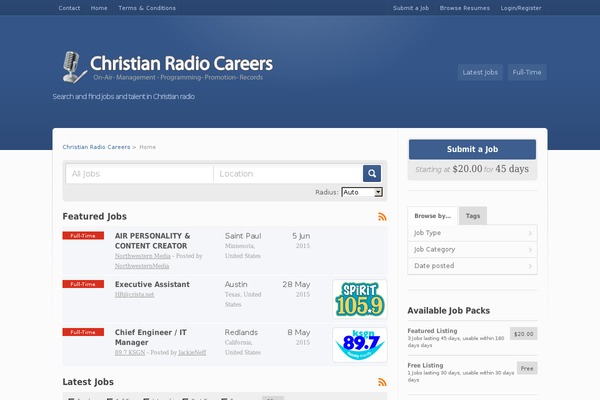Open Contact in the top navigation
This screenshot has height=400, width=600.
point(69,8)
